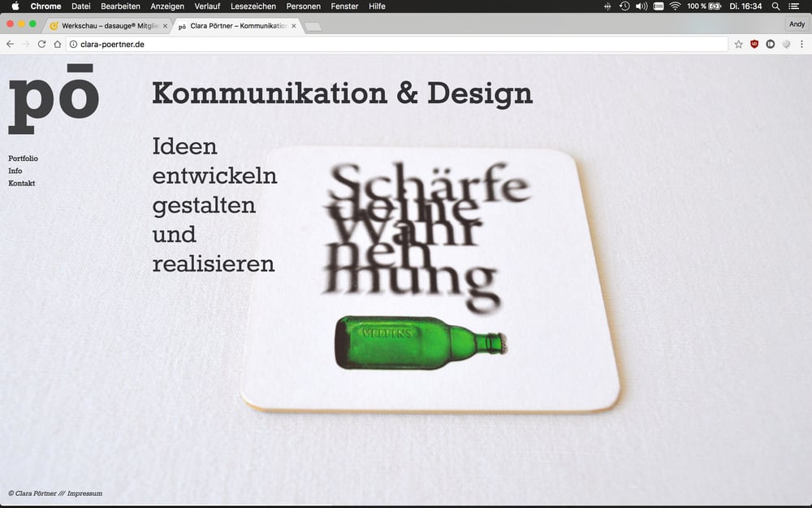Screen dimensions: 812x508
Task: Open the Apple menu
Action: click(x=15, y=7)
